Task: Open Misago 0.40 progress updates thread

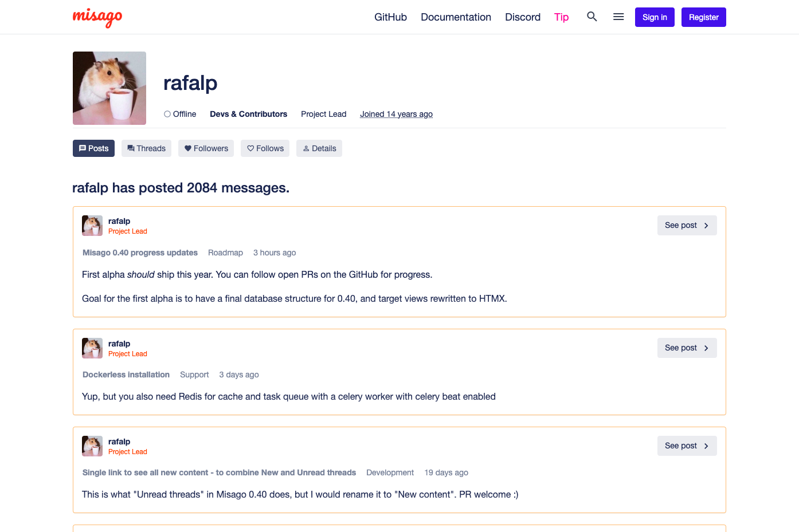Action: point(140,253)
